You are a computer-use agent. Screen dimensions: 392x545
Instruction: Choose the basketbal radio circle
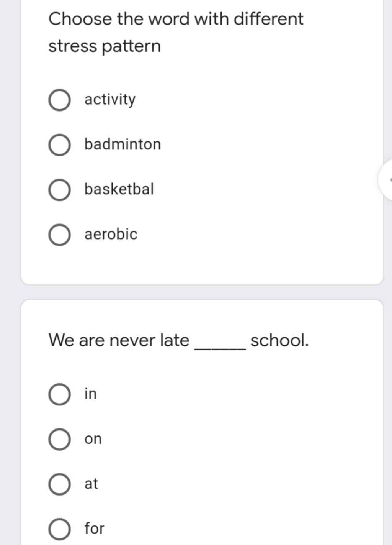click(x=59, y=190)
